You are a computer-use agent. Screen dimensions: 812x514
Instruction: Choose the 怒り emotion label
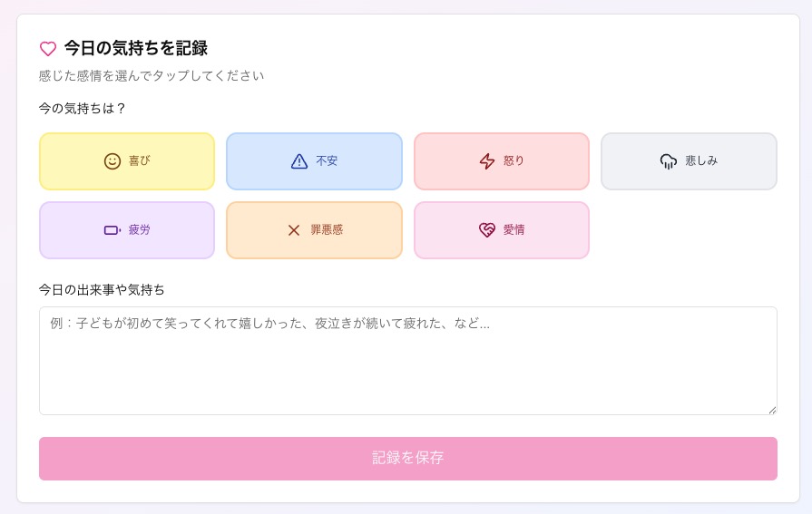click(x=514, y=161)
